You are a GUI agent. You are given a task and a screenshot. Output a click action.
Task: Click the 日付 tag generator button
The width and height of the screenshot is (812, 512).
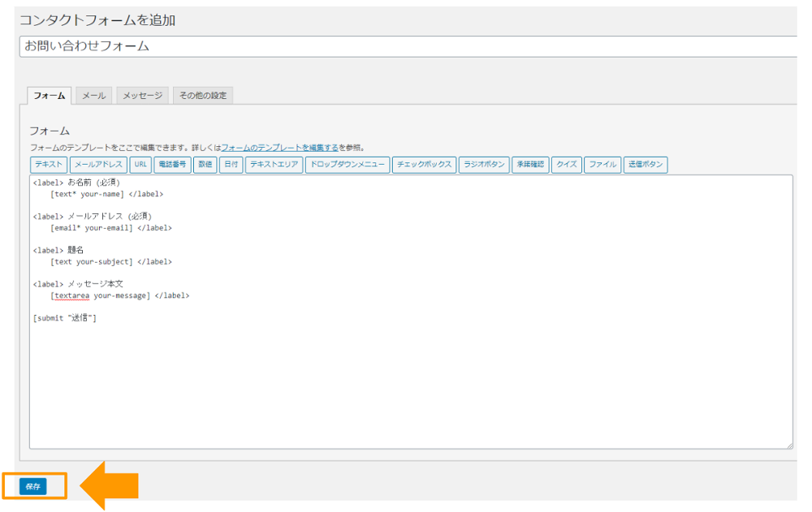click(231, 165)
